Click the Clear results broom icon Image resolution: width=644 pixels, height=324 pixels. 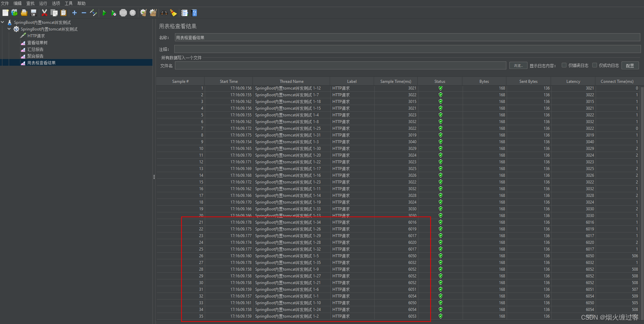(x=143, y=13)
